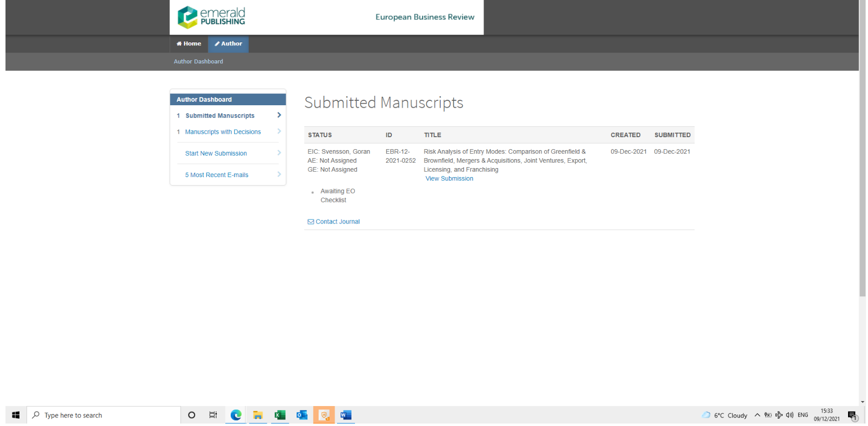Screen dimensions: 868x426
Task: Open 5 Most Recent E-mails
Action: [216, 175]
